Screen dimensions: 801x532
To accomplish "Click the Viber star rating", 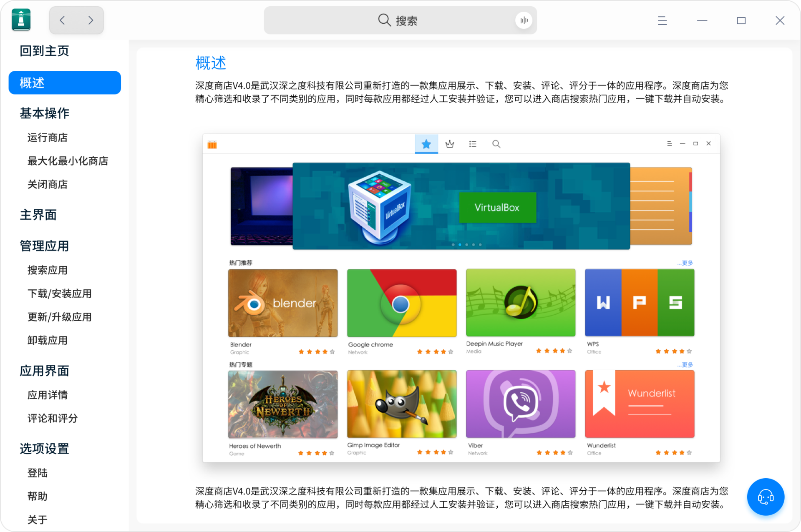I will [x=554, y=452].
